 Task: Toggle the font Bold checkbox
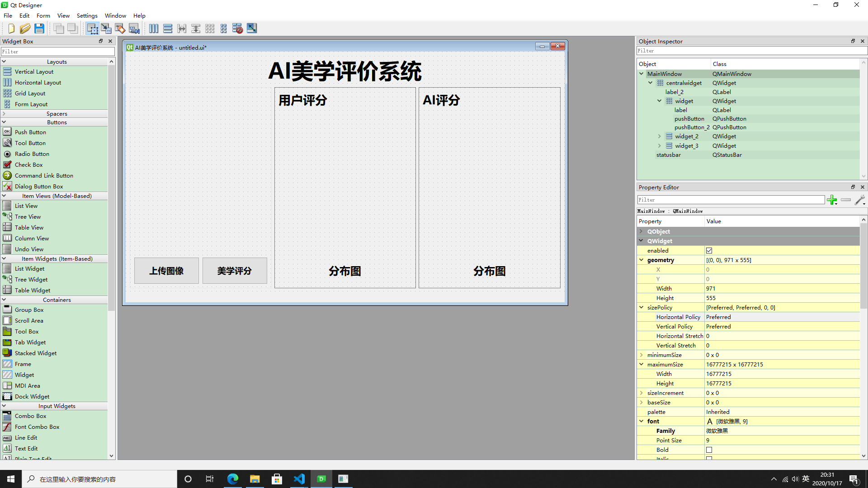pos(709,450)
